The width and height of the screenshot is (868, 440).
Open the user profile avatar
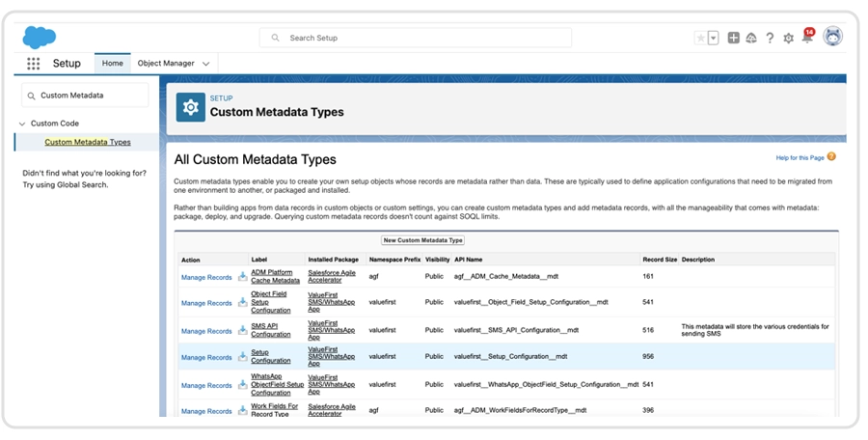[x=832, y=37]
